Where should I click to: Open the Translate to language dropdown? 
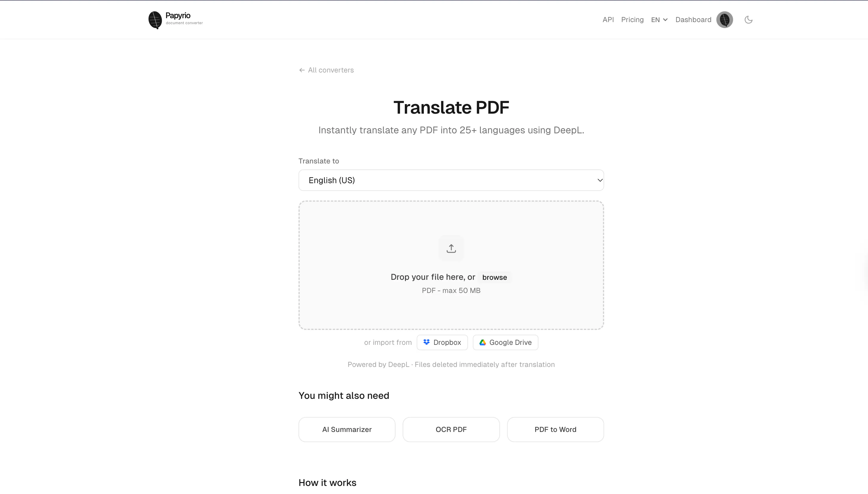pyautogui.click(x=451, y=180)
